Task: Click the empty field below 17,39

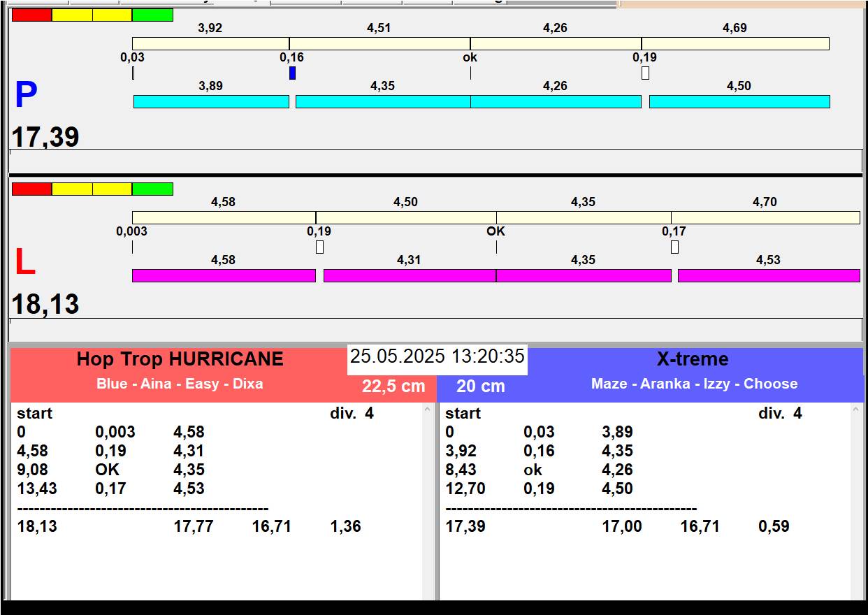Action: coord(435,160)
